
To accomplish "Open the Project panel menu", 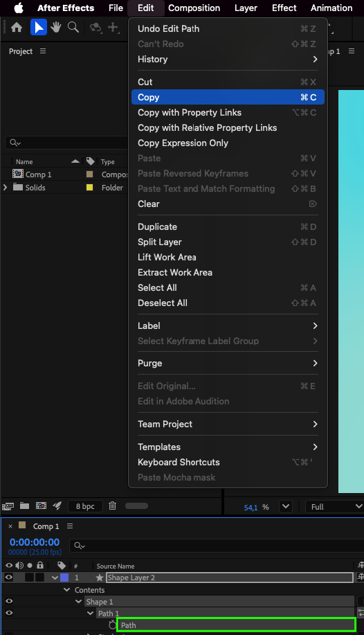I will click(43, 51).
